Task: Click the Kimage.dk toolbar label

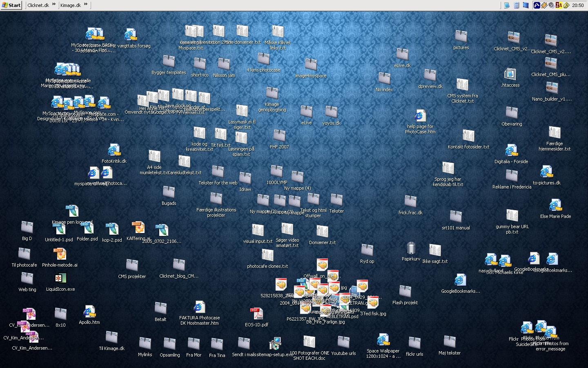Action: tap(70, 5)
